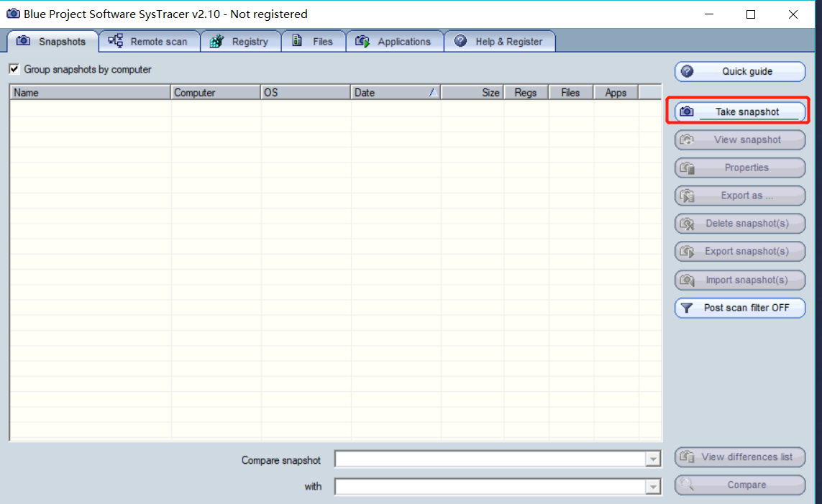The height and width of the screenshot is (504, 822).
Task: Sort snapshots by OS column header
Action: click(x=306, y=93)
